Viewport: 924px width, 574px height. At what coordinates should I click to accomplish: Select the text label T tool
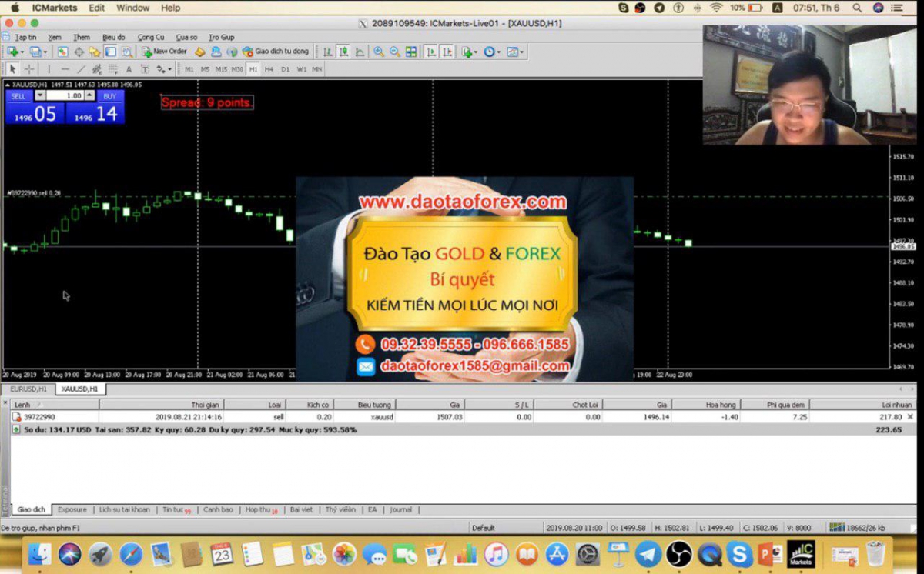(x=145, y=69)
